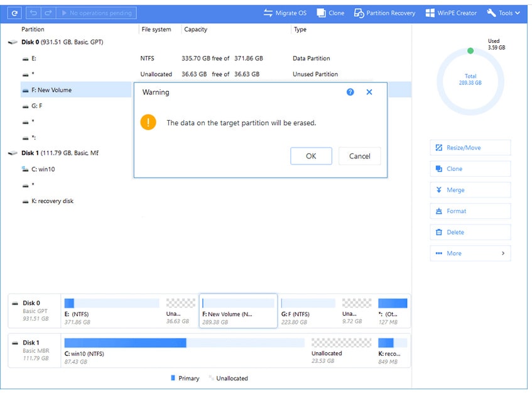Click the Resize/Move pencil icon
The image size is (532, 393).
pos(438,148)
